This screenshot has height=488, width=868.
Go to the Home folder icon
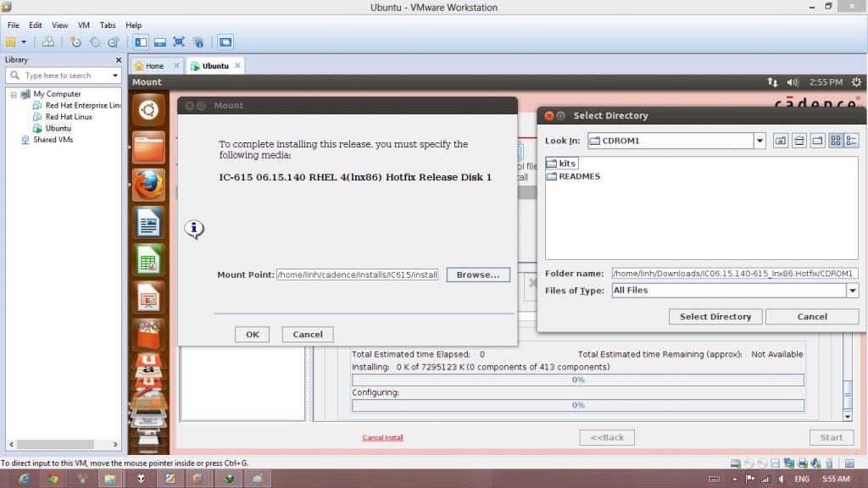(x=799, y=141)
